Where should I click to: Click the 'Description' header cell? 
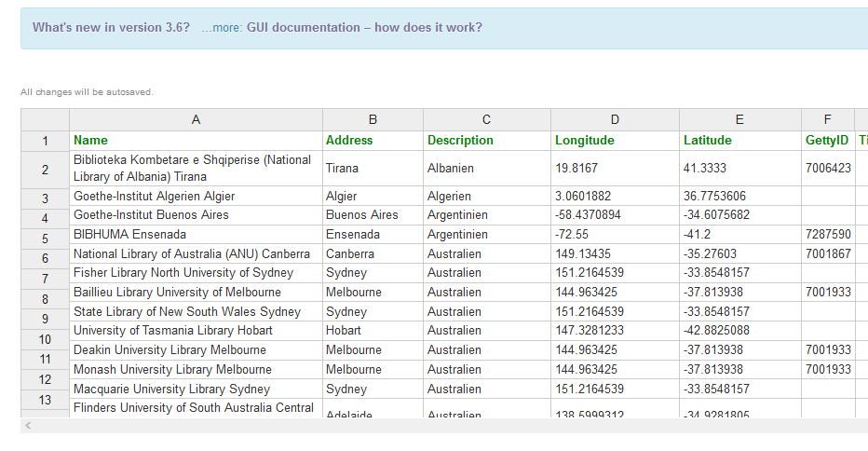[486, 141]
